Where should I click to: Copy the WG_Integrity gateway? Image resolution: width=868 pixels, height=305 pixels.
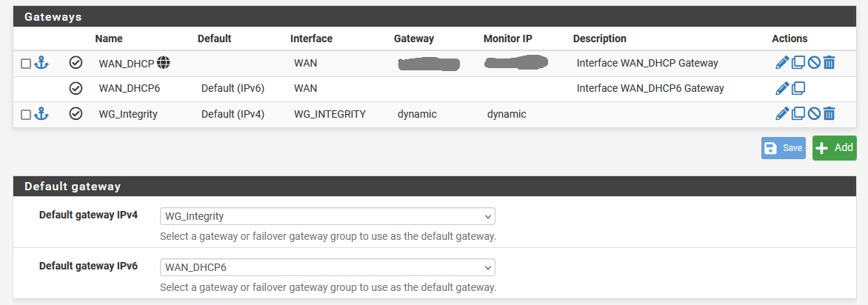coord(798,114)
